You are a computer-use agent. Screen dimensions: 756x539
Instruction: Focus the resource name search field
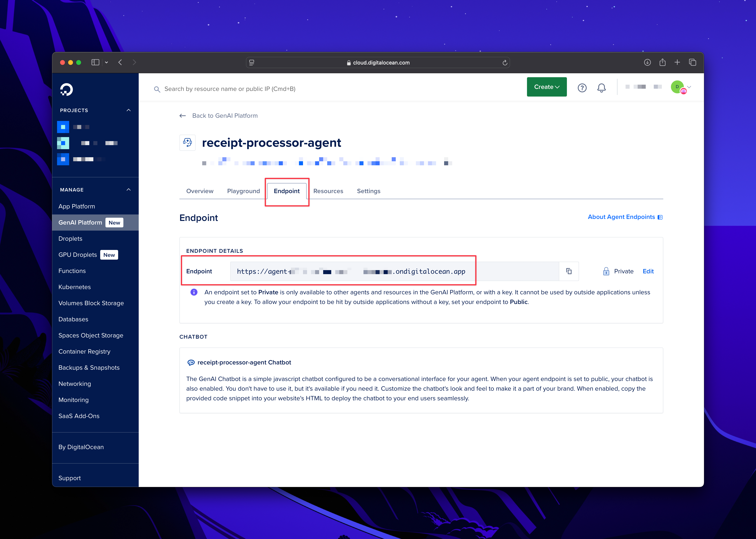(x=230, y=89)
